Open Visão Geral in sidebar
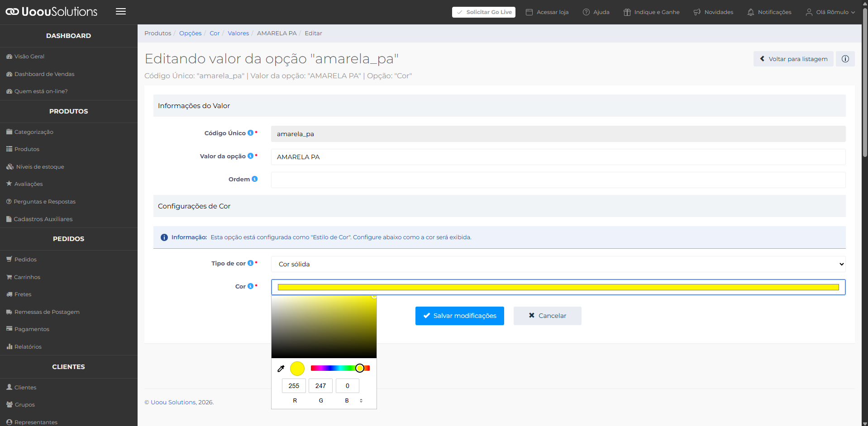 coord(29,57)
